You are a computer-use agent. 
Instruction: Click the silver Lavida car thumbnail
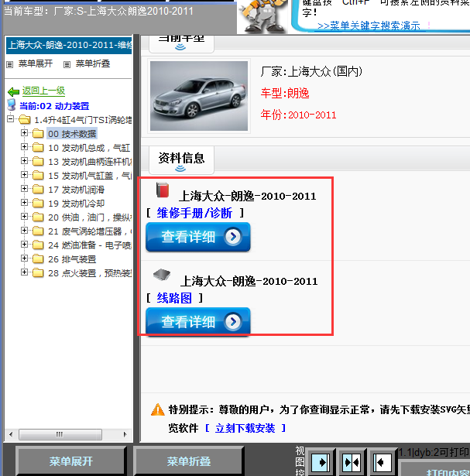(x=199, y=96)
